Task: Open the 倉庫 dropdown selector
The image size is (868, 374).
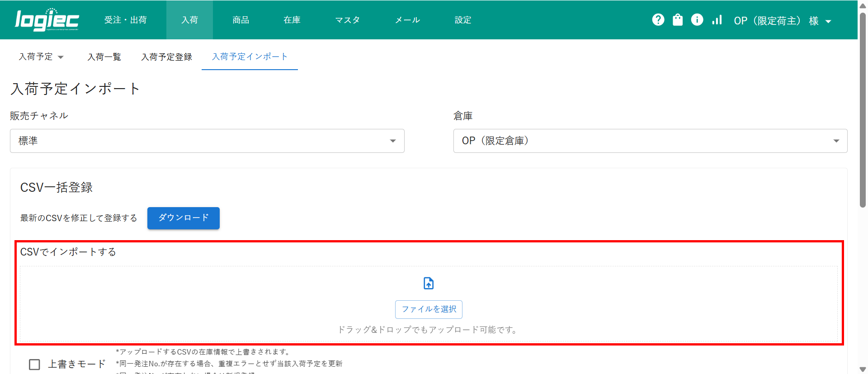Action: [650, 141]
